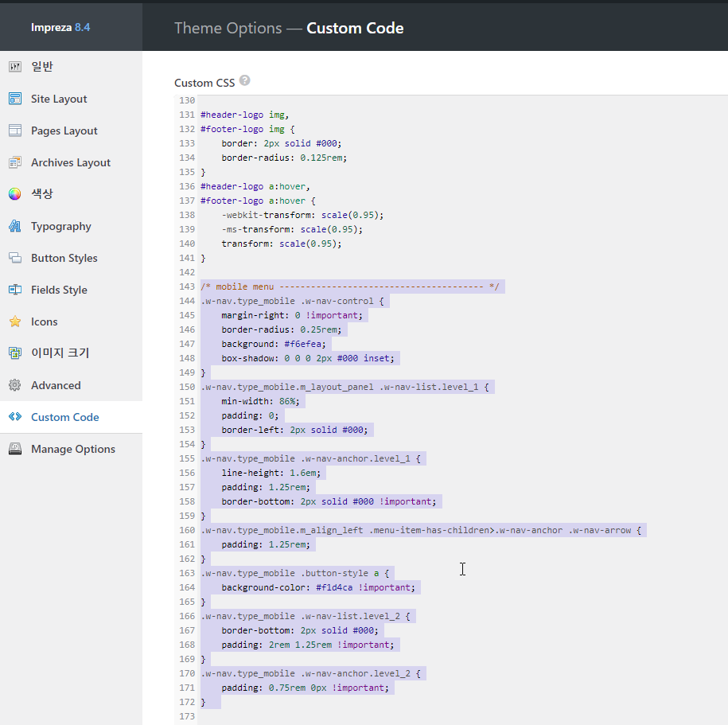Switch to Typography options

click(71, 226)
